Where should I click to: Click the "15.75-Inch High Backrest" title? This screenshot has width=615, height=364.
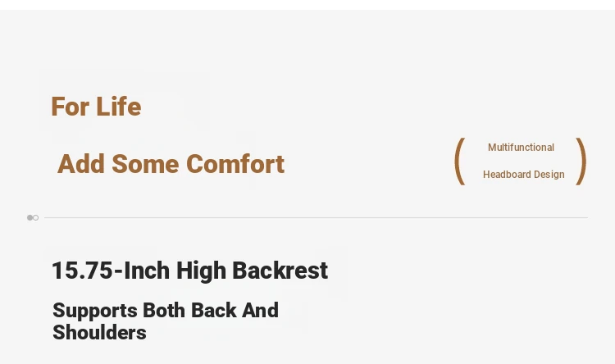coord(190,271)
